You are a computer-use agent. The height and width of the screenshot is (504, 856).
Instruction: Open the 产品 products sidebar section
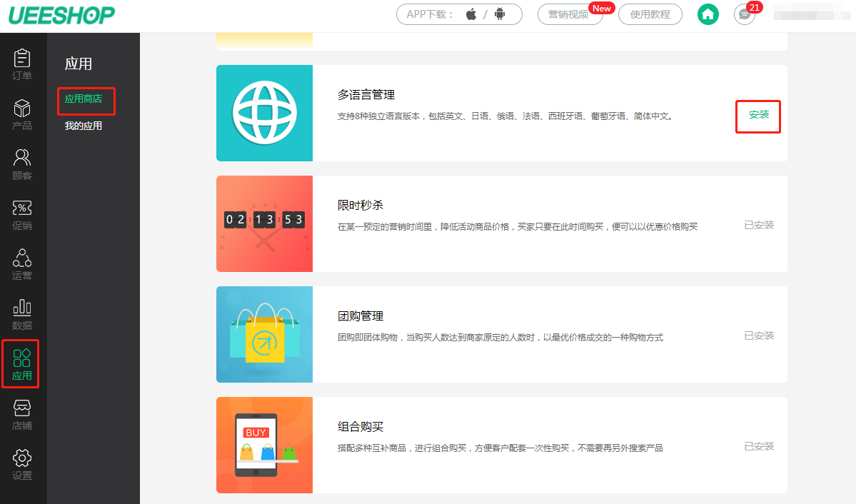point(22,115)
